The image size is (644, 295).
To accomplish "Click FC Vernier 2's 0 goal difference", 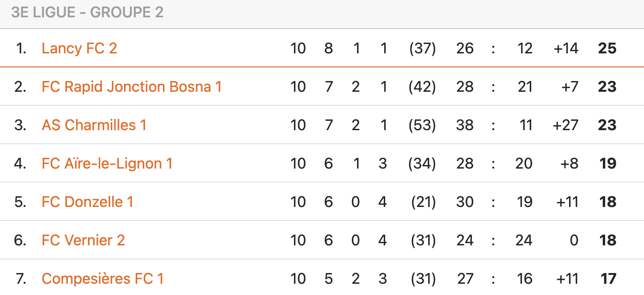I will (574, 240).
